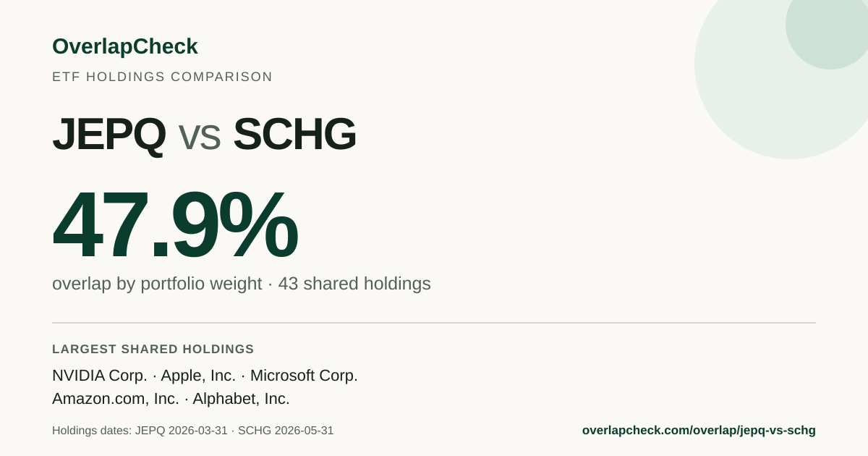
Task: Select Alphabet, Inc. in shared holdings
Action: (x=241, y=399)
